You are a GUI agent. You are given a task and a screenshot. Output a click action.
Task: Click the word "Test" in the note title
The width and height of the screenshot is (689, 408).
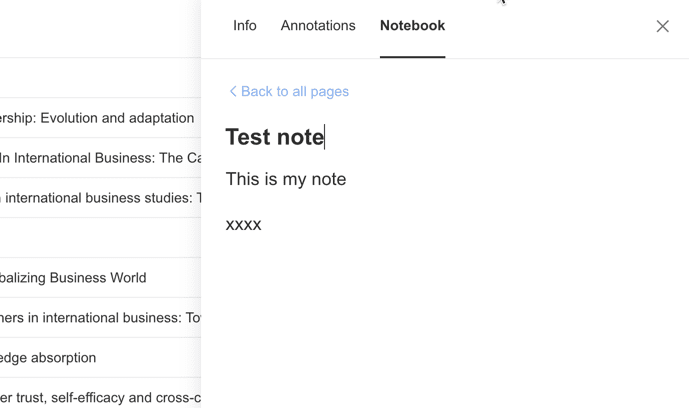(x=248, y=137)
